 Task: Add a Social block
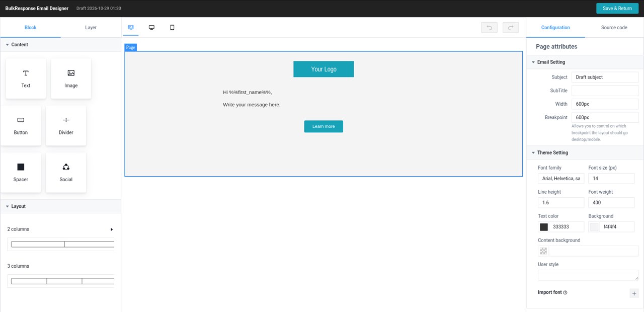66,173
